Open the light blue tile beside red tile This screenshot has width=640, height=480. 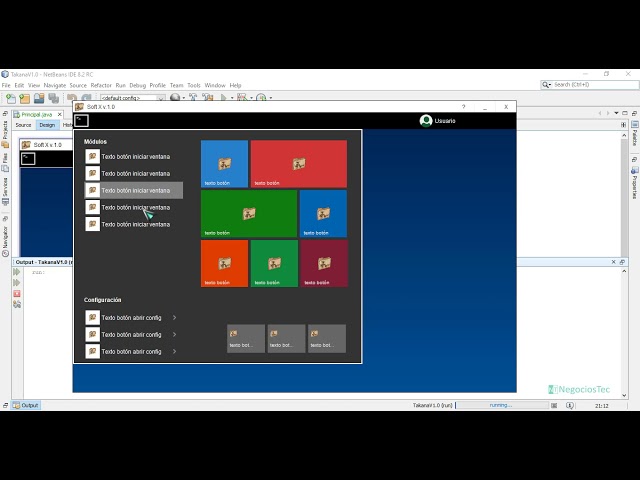(x=224, y=164)
